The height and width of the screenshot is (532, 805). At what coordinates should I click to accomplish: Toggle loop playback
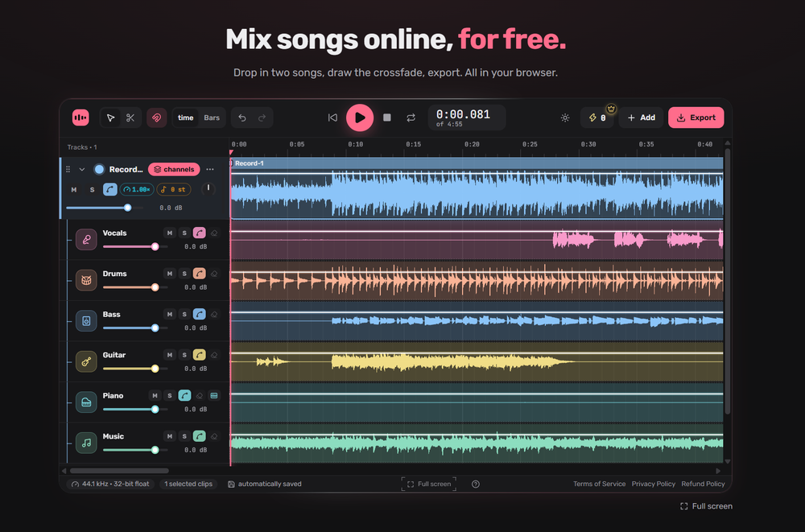411,118
